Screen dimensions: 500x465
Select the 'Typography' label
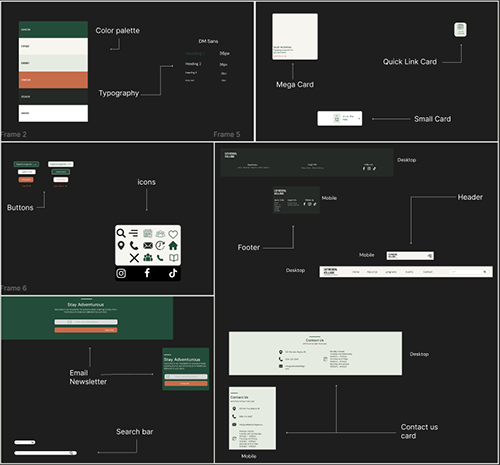(x=119, y=93)
